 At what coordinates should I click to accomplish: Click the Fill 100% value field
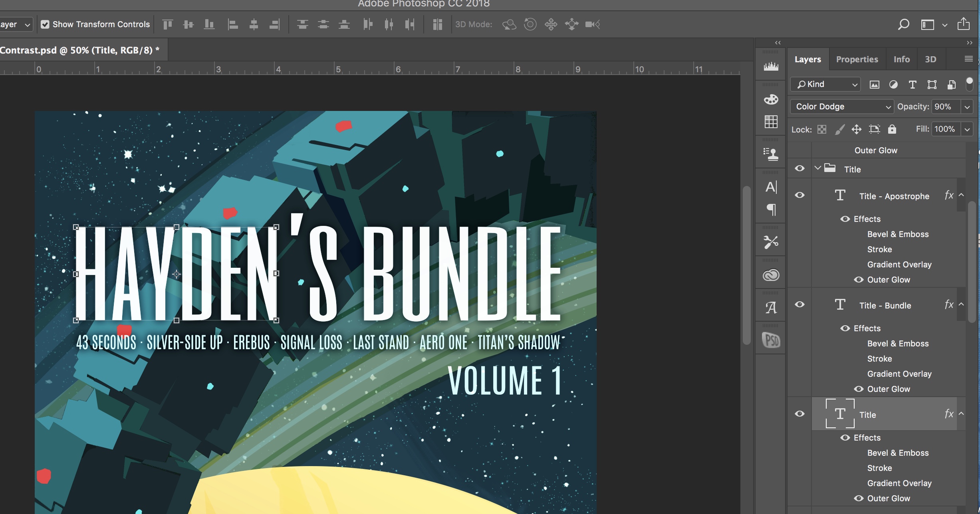pyautogui.click(x=946, y=129)
